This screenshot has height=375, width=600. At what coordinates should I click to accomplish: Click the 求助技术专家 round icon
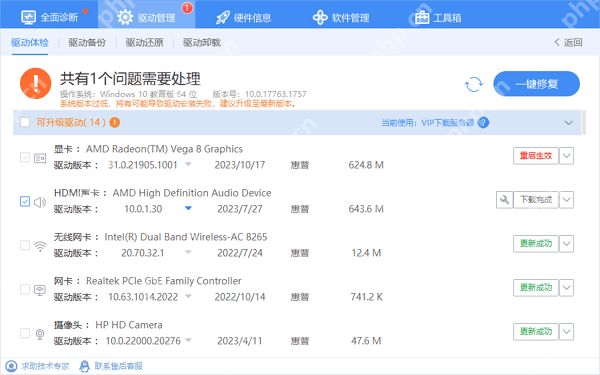coord(11,366)
